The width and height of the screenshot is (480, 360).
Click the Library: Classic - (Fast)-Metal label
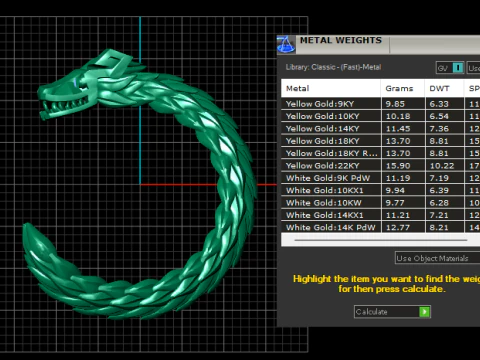click(x=333, y=67)
